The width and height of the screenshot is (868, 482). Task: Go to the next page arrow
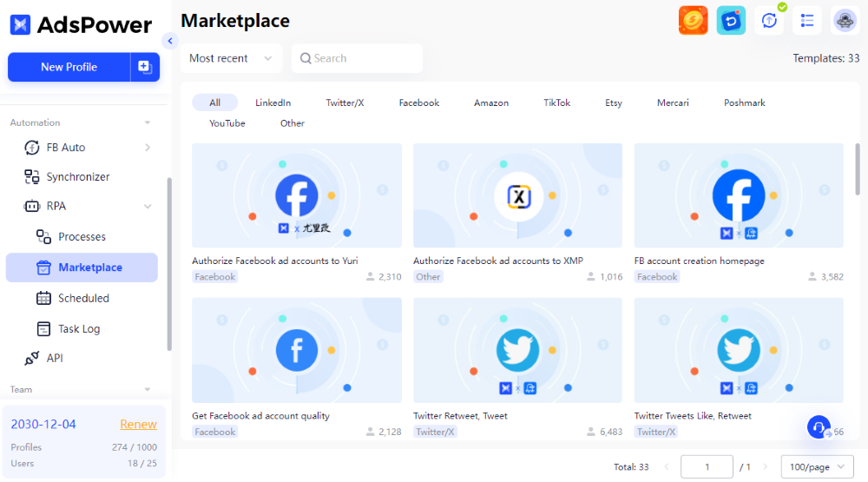click(x=765, y=467)
